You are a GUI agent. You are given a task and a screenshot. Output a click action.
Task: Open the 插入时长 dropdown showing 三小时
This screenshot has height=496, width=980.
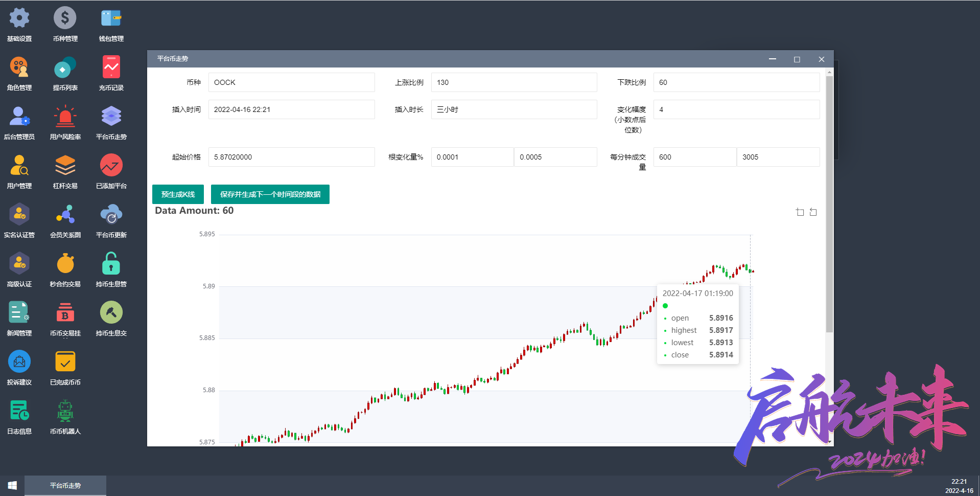(x=514, y=109)
